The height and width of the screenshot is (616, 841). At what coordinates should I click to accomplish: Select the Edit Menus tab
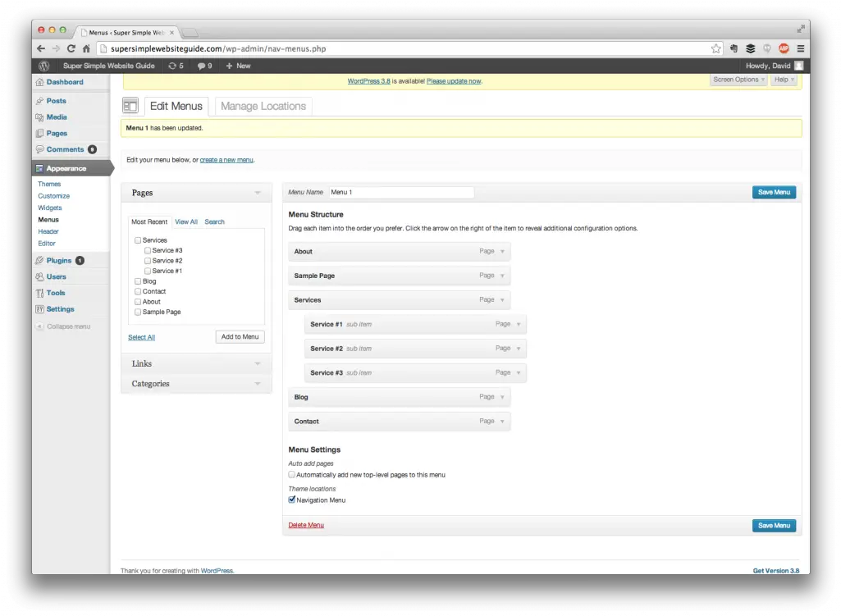point(176,106)
